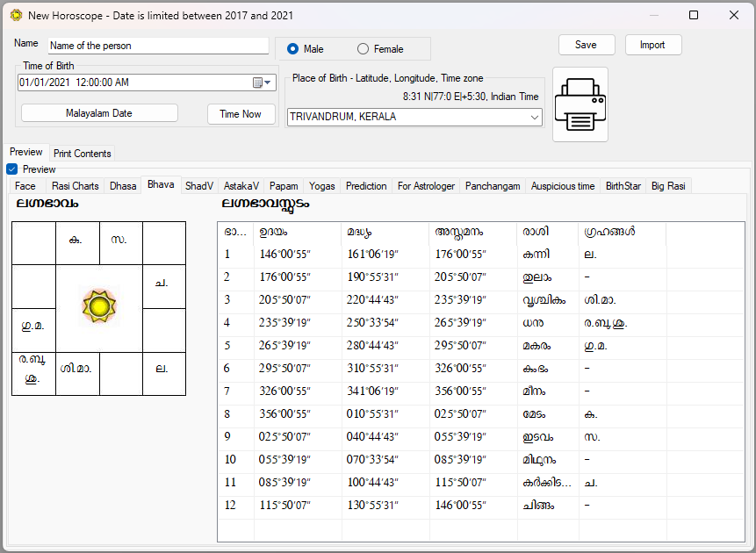Switch to the Bhava tab
This screenshot has height=553, width=756.
161,185
